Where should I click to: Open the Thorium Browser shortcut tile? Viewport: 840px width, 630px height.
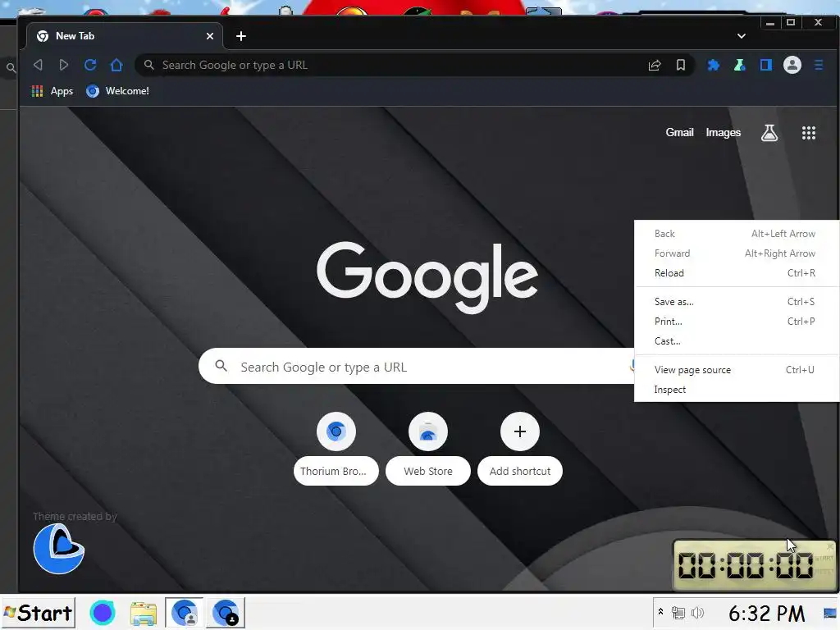click(336, 431)
